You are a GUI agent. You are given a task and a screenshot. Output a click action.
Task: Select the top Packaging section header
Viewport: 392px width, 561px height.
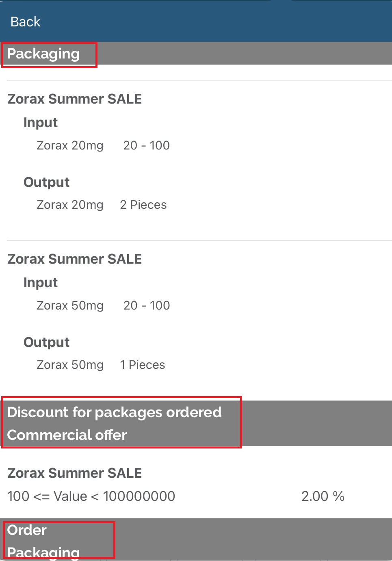coord(43,54)
